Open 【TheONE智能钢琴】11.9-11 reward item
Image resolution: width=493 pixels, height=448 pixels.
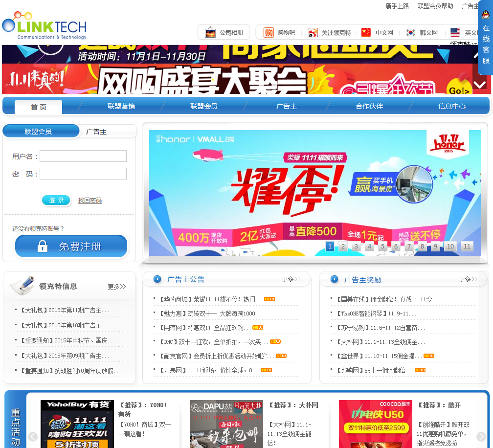pos(376,314)
